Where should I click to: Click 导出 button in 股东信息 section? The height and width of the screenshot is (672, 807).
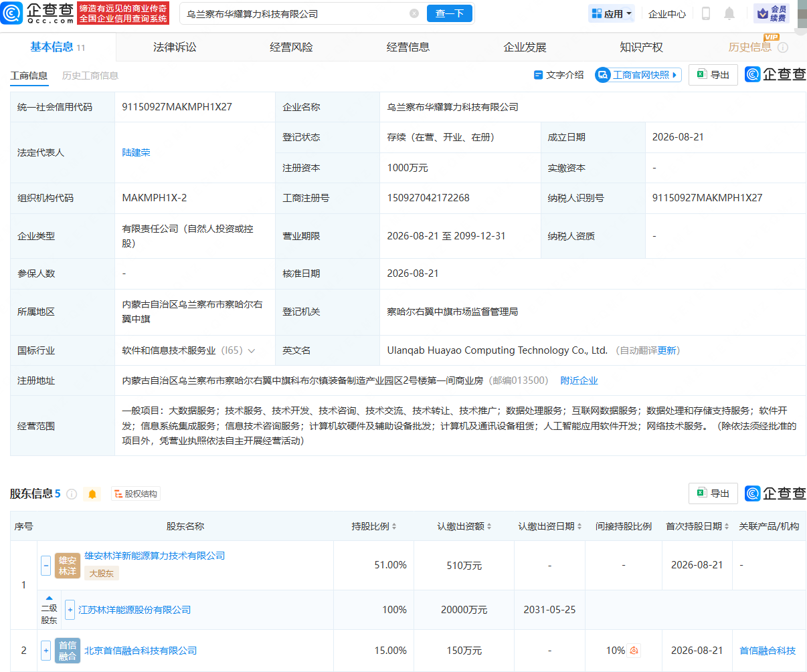(x=713, y=493)
